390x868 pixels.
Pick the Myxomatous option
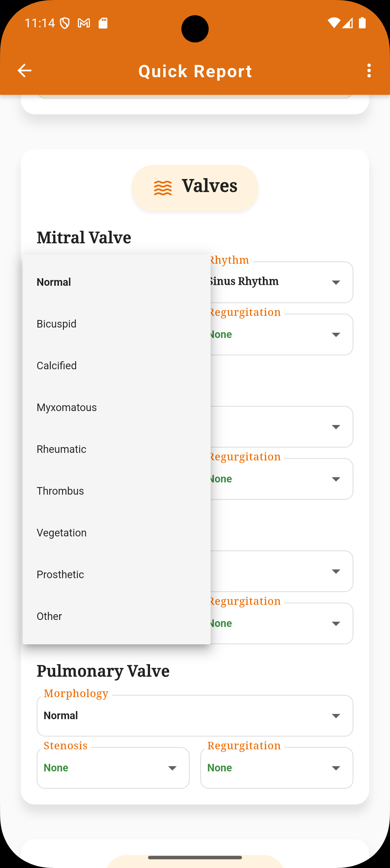coord(117,407)
